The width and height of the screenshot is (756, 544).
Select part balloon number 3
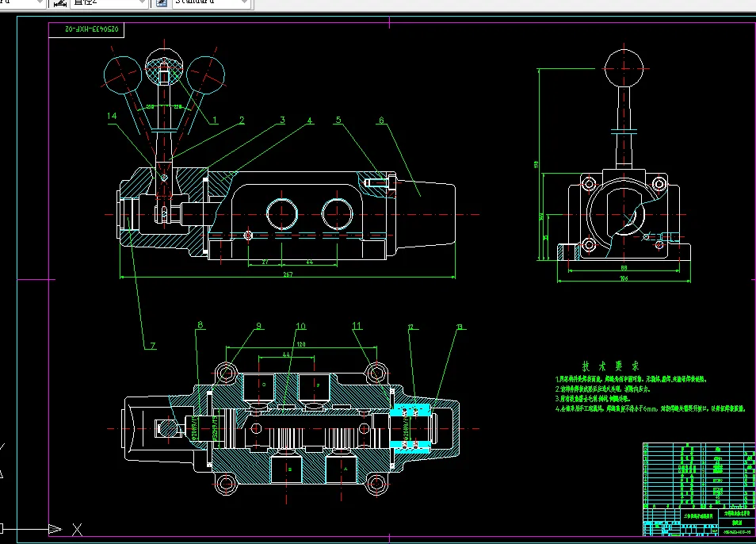click(x=282, y=120)
